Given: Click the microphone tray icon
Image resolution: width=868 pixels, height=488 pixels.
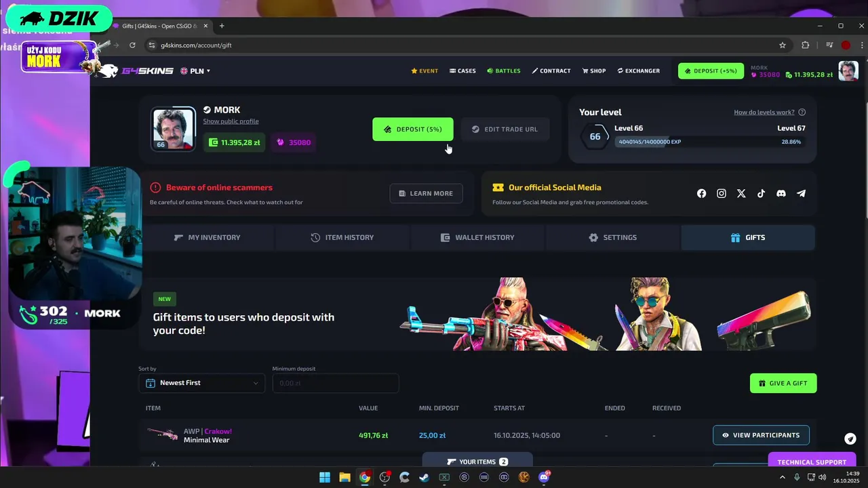Looking at the screenshot, I should click(797, 477).
